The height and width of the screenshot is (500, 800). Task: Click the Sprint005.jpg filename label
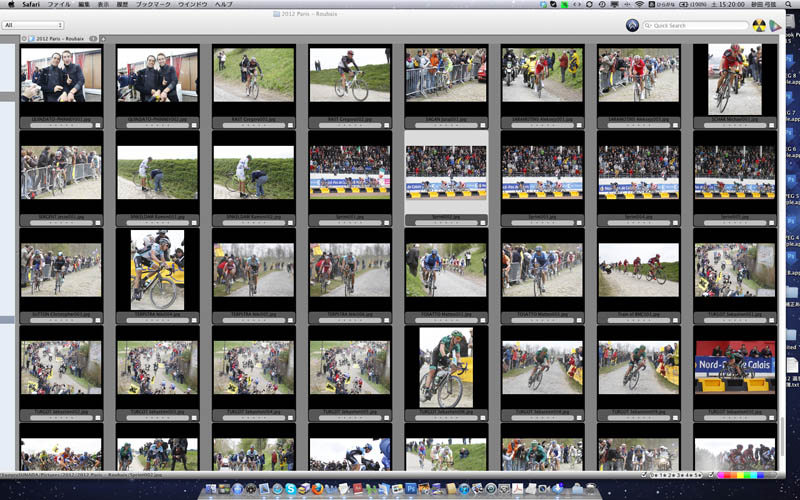click(735, 217)
